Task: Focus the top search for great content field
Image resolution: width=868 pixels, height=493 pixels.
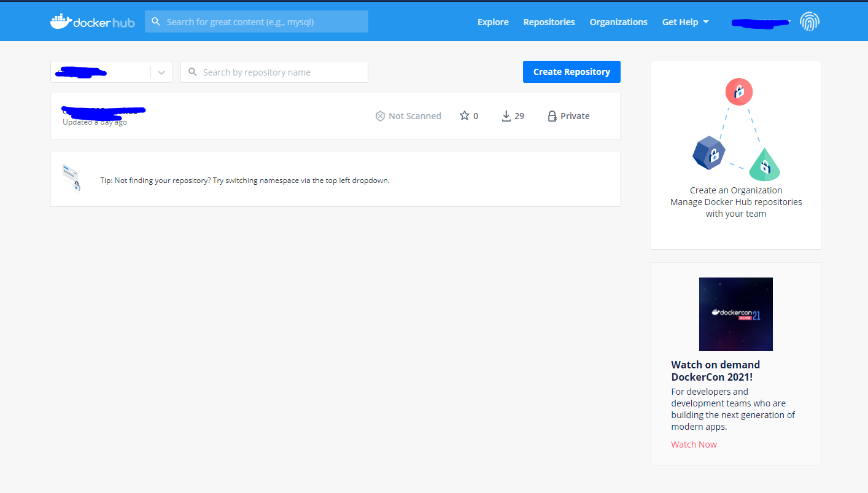Action: tap(257, 21)
